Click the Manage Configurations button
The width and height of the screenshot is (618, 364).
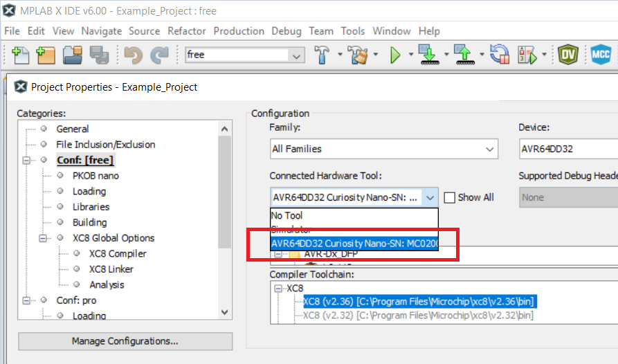point(125,341)
